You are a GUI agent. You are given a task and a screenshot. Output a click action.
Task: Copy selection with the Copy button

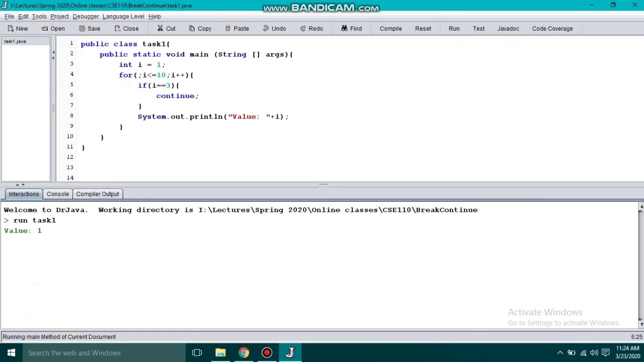[x=200, y=29]
